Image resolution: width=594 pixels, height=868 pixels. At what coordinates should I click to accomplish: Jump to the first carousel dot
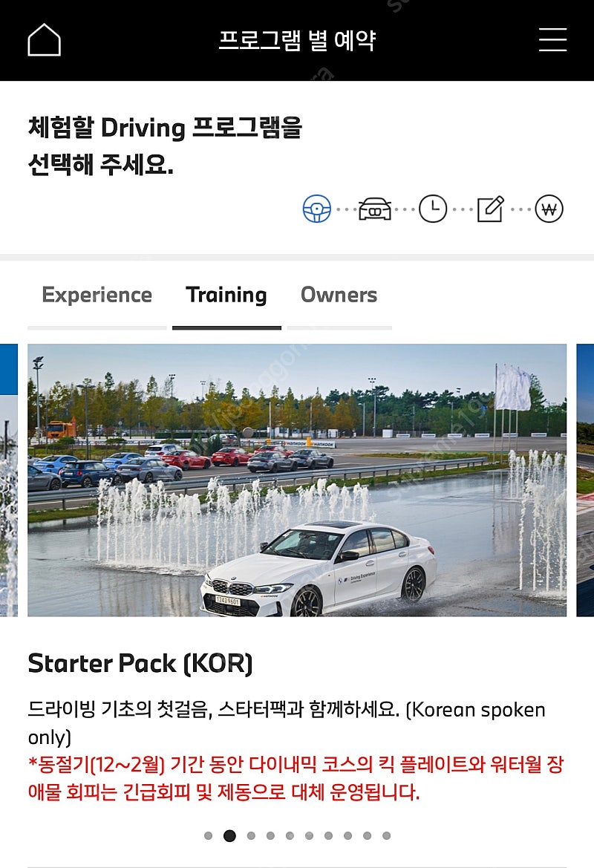pyautogui.click(x=208, y=836)
